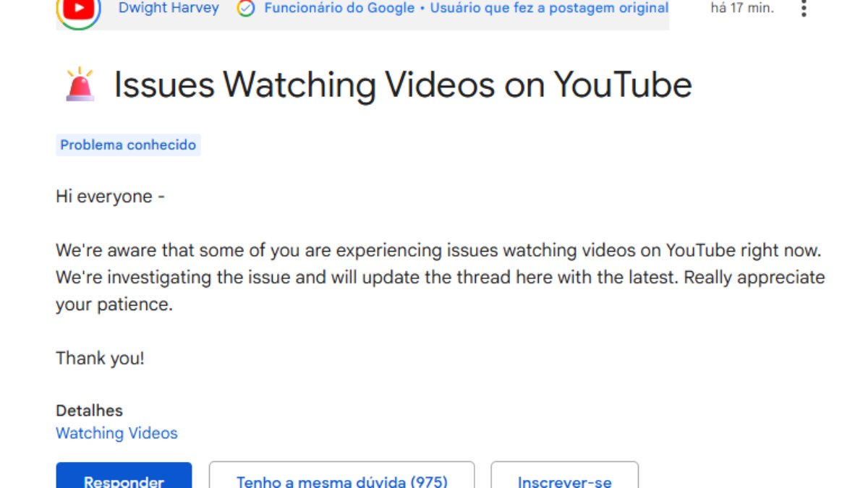Image resolution: width=868 pixels, height=488 pixels.
Task: Click the "Thank you!" closing line
Action: tap(101, 358)
